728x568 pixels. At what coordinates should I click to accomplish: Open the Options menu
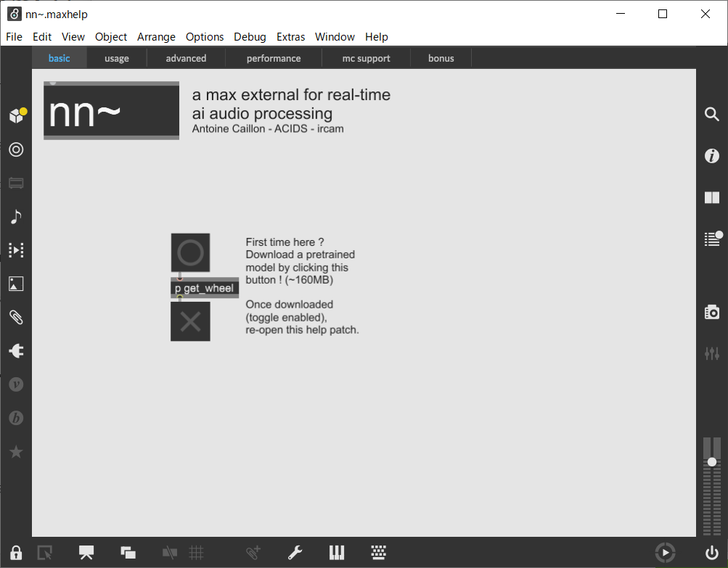point(204,37)
